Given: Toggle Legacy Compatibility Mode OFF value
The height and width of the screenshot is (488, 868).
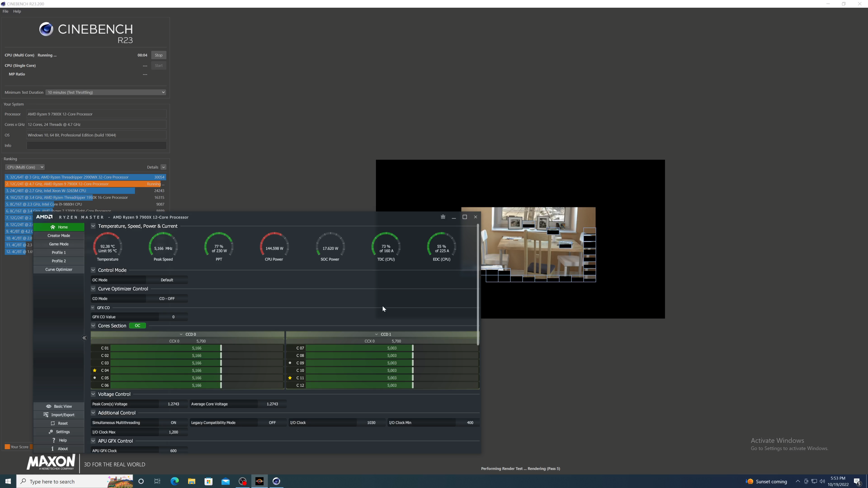Looking at the screenshot, I should click(272, 423).
